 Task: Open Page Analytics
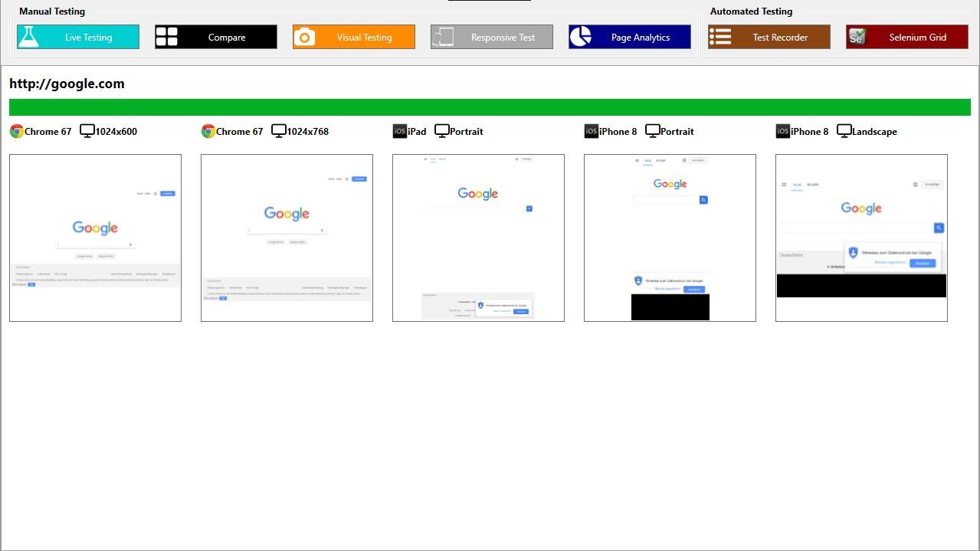pos(630,37)
